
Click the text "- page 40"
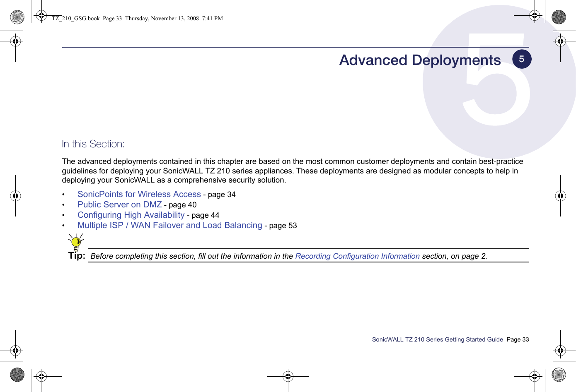[x=180, y=205]
